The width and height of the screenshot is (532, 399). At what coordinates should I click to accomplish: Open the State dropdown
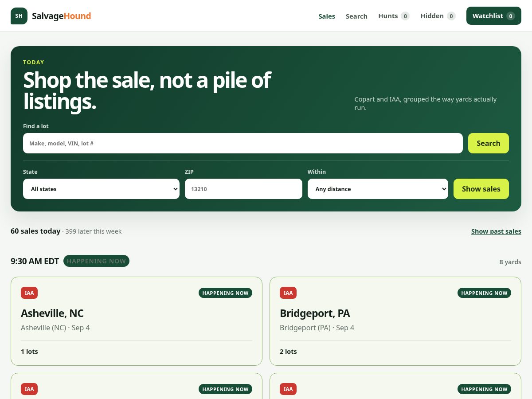click(x=101, y=189)
